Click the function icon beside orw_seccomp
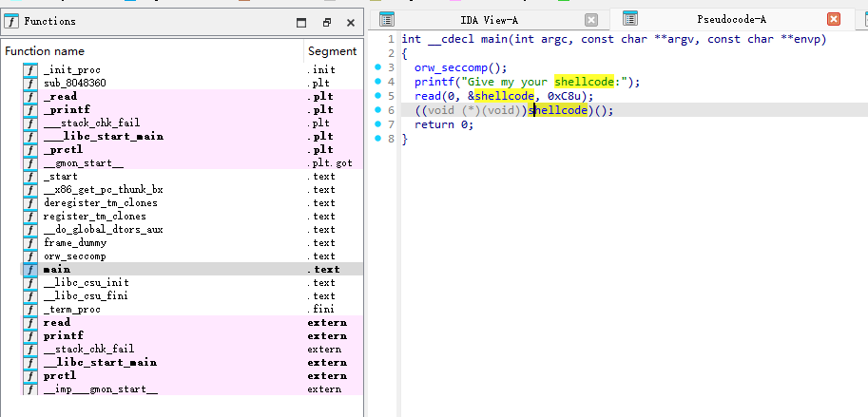This screenshot has width=868, height=417. 30,256
